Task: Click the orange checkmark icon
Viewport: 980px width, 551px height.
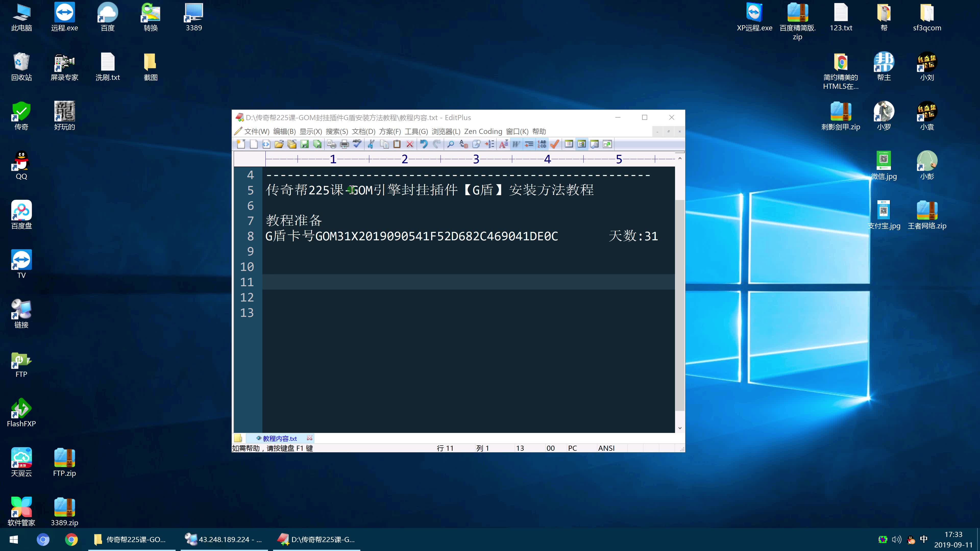Action: 555,144
